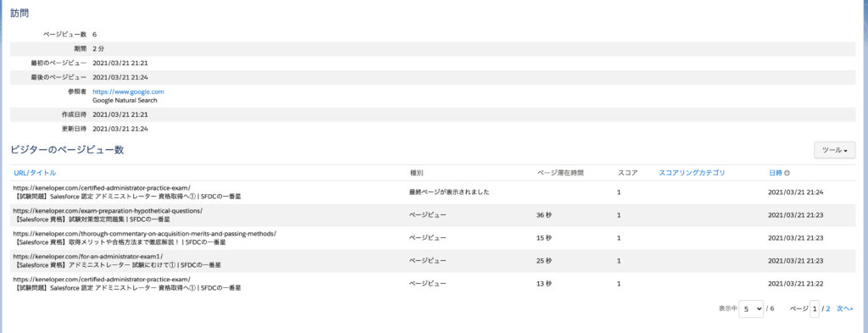This screenshot has height=333, width=868.
Task: Click the スコア column header
Action: point(628,173)
